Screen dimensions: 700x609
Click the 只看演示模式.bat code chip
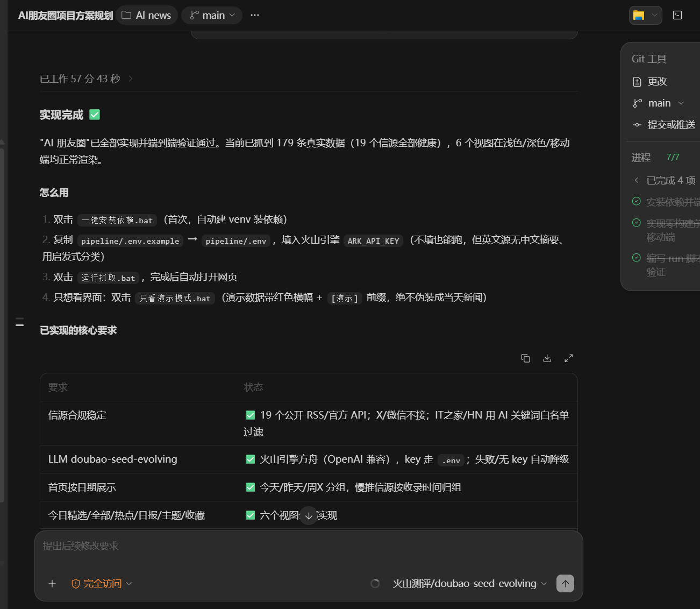[x=175, y=299]
